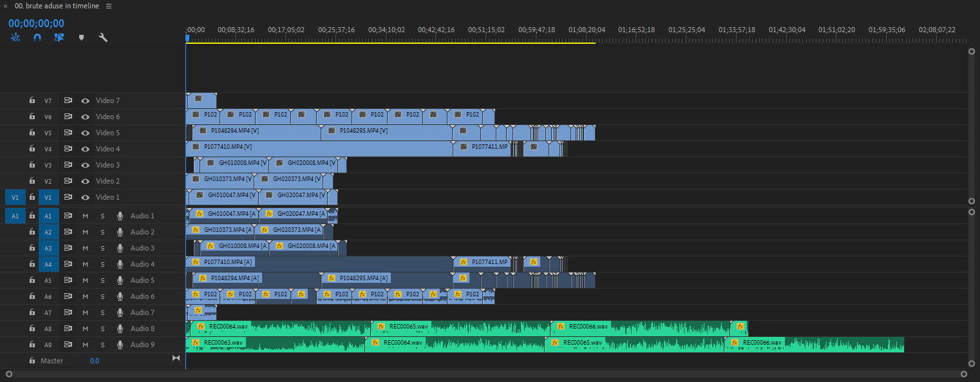
Task: Enable voice-over record on Audio 1
Action: [120, 216]
